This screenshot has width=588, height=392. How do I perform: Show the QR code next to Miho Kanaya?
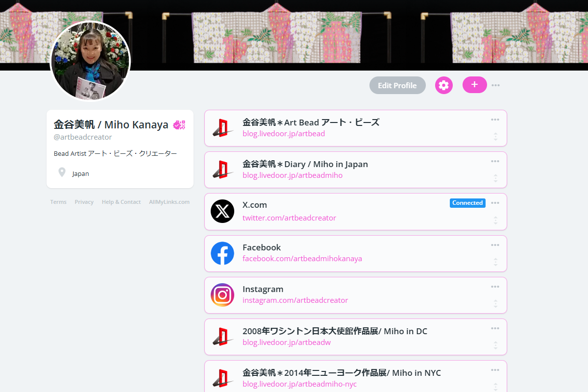pyautogui.click(x=179, y=125)
